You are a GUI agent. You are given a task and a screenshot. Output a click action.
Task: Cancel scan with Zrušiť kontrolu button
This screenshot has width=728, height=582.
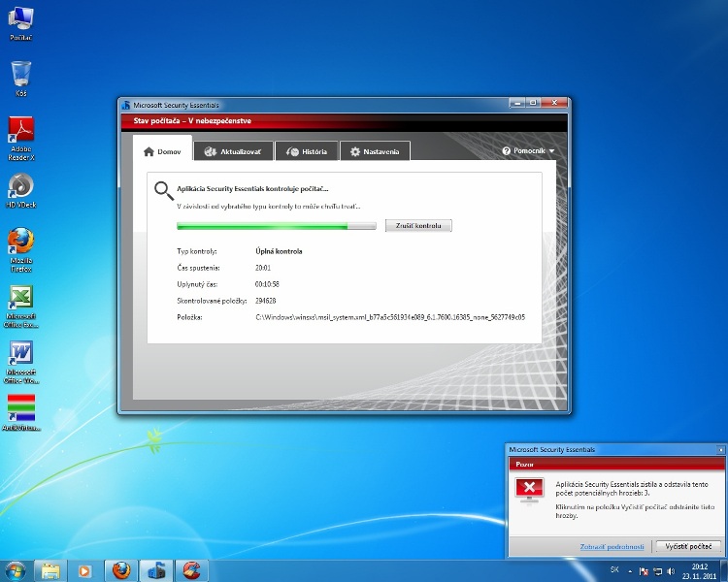[418, 226]
